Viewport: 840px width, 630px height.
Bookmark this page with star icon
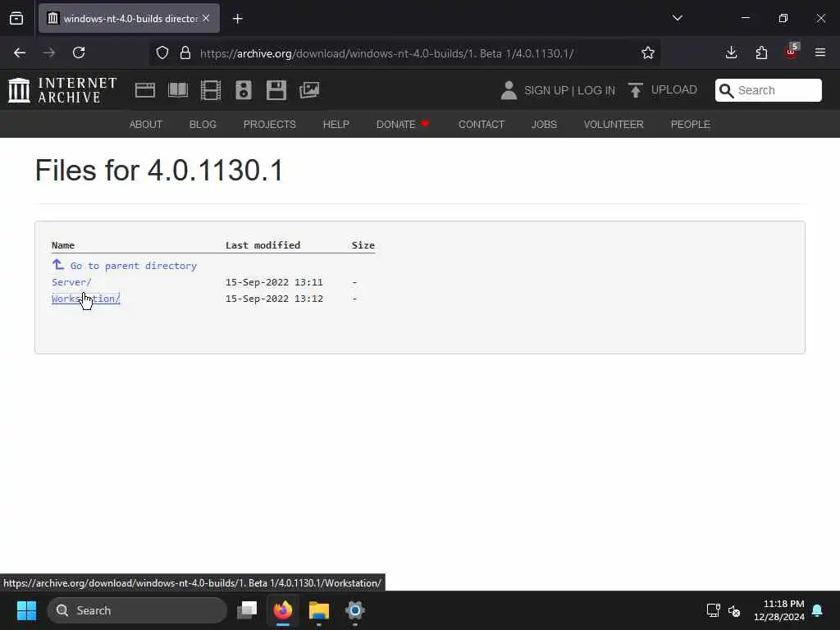click(648, 52)
